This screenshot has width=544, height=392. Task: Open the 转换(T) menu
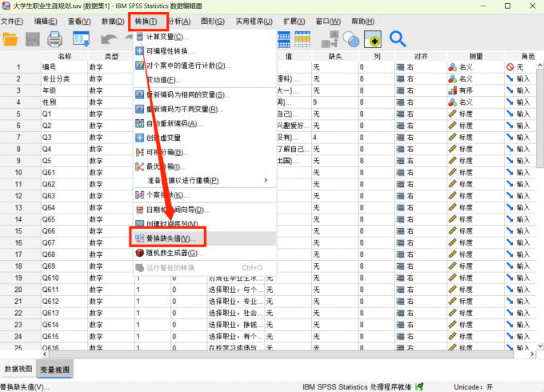coord(146,22)
